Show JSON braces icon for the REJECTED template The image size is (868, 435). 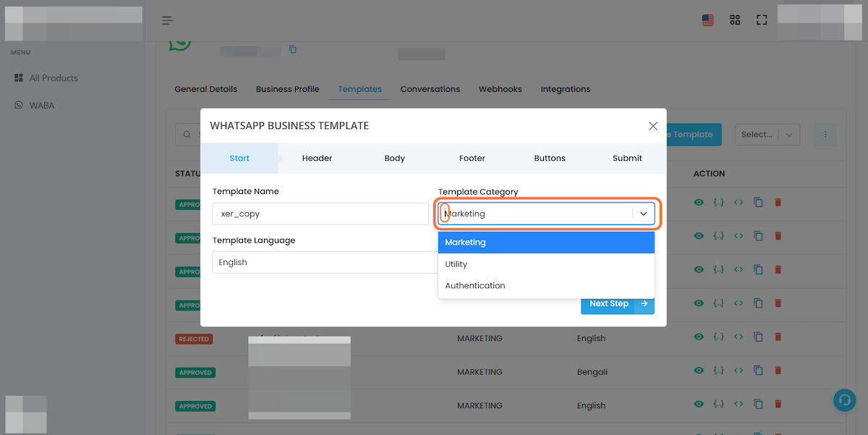pos(718,337)
